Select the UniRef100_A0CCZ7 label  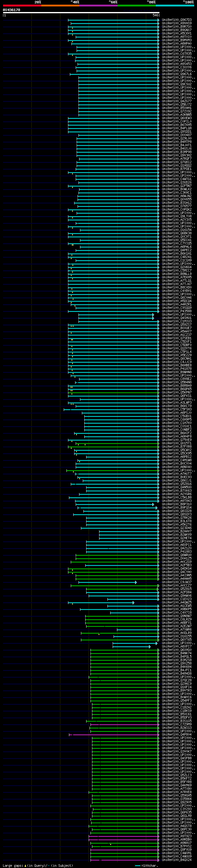pyautogui.click(x=177, y=585)
